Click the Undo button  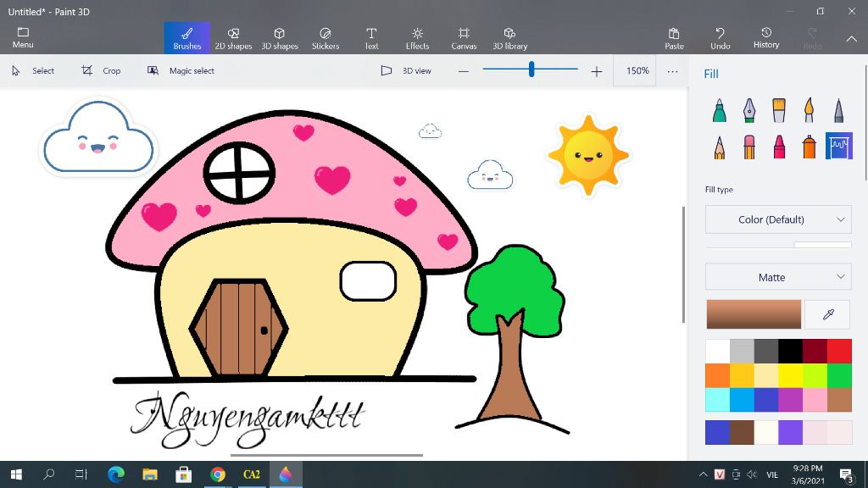point(720,38)
